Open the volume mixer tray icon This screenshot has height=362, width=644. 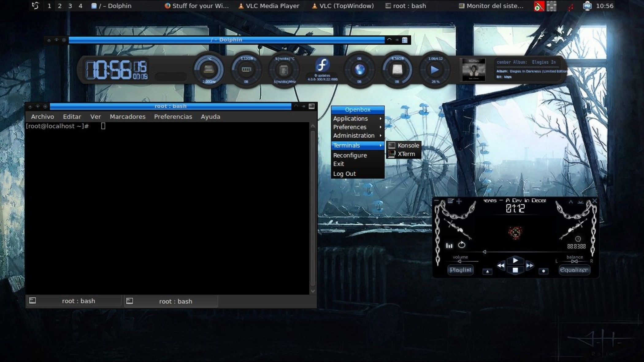click(x=551, y=6)
